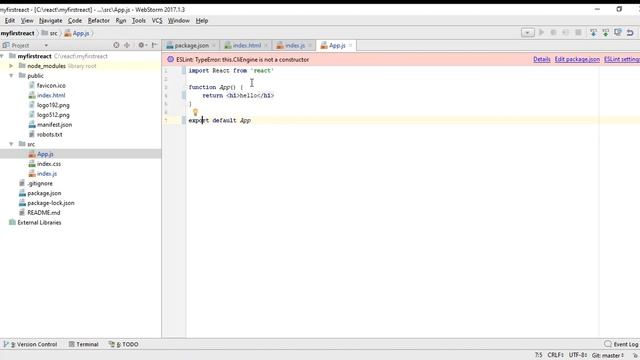Open the Edit menu

pos(9,20)
